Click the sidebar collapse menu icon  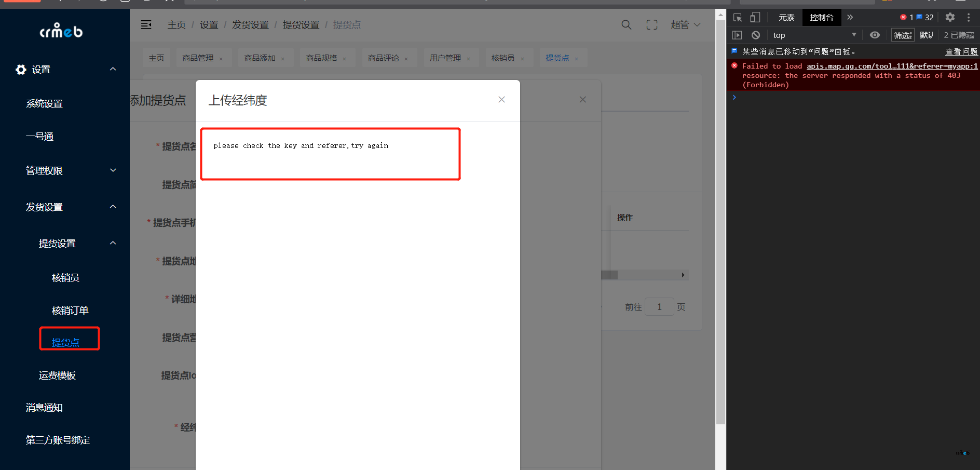click(x=146, y=25)
